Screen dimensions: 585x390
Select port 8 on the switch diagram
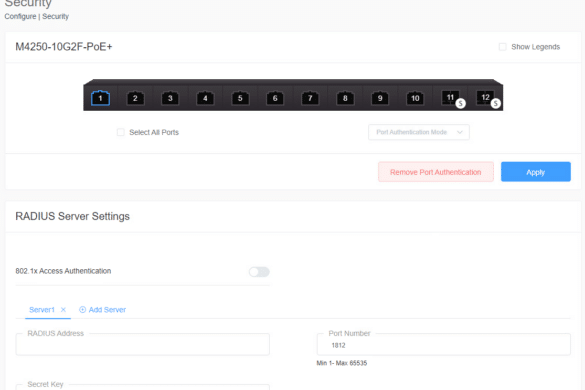pos(345,98)
